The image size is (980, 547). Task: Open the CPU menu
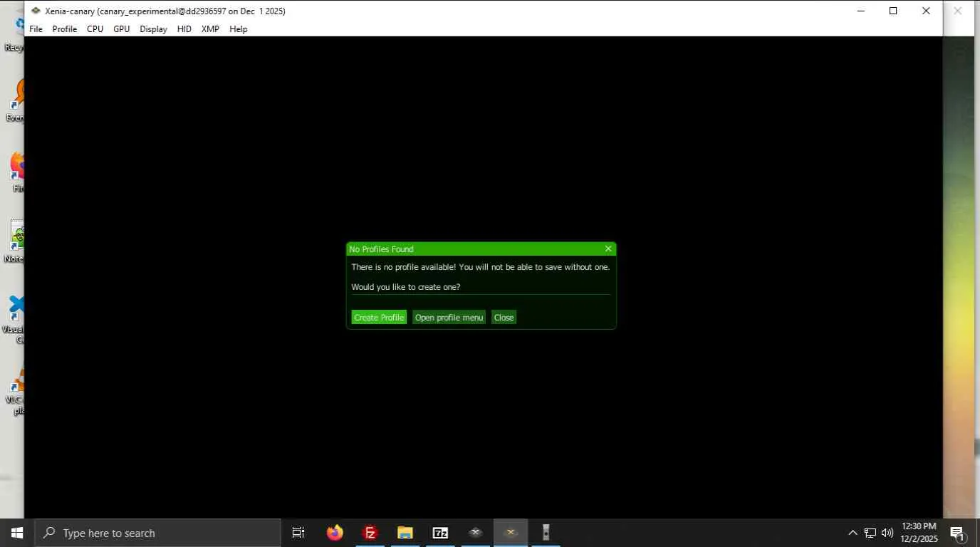[95, 29]
